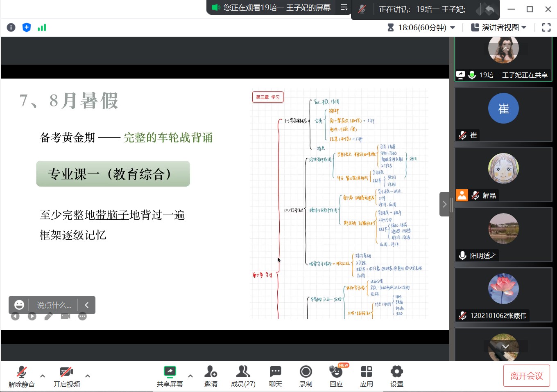Open the apps (应用) panel
This screenshot has width=557, height=392.
point(366,376)
